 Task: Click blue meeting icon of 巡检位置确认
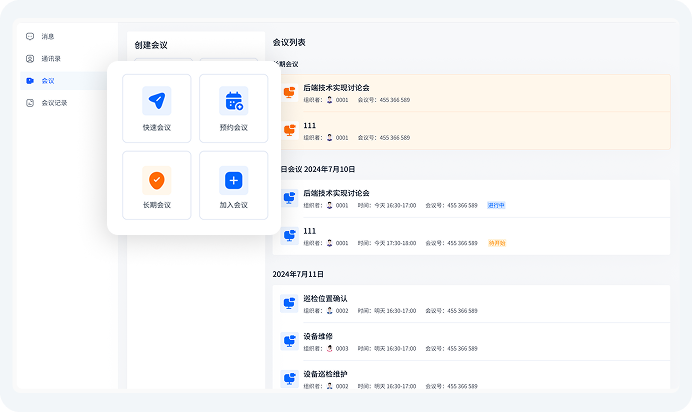290,303
